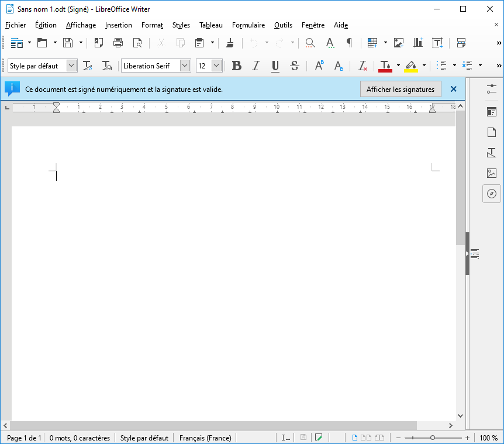
Task: Click Français (France) language in status bar
Action: (x=205, y=438)
